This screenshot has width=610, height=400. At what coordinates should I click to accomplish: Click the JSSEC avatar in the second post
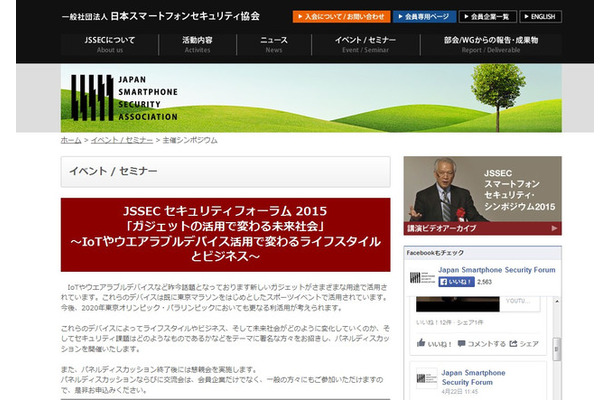point(426,378)
